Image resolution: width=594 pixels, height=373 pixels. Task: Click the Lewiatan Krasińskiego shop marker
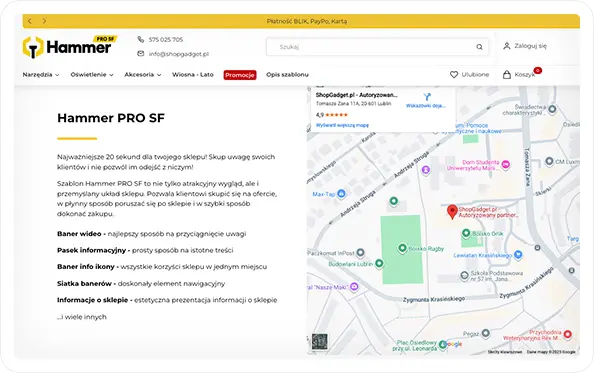coord(518,255)
